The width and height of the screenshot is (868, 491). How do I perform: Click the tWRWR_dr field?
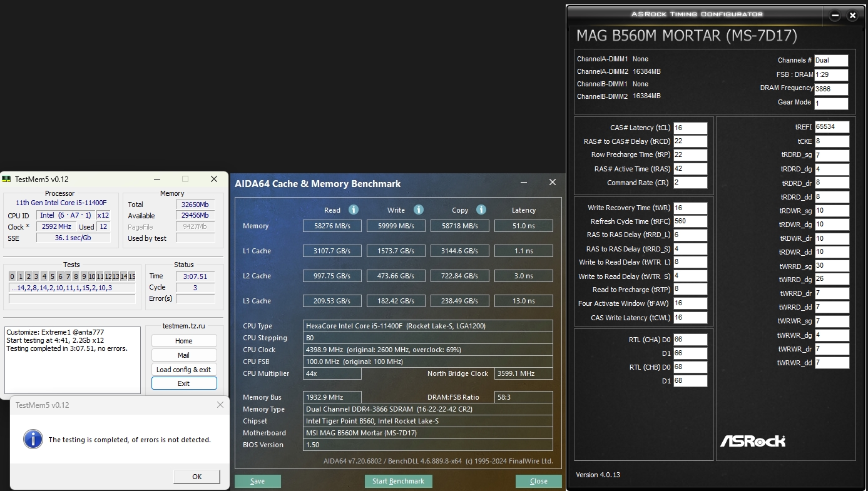pyautogui.click(x=832, y=349)
